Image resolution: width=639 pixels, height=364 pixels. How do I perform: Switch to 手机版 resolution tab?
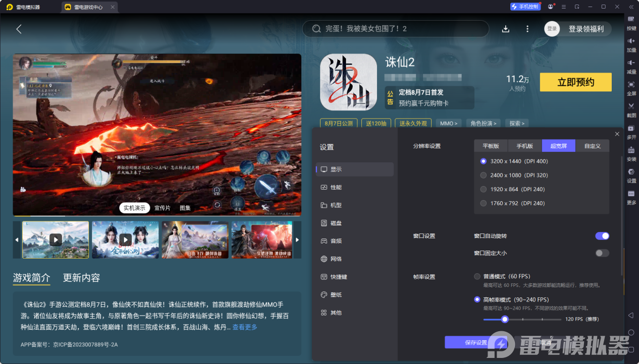tap(525, 146)
